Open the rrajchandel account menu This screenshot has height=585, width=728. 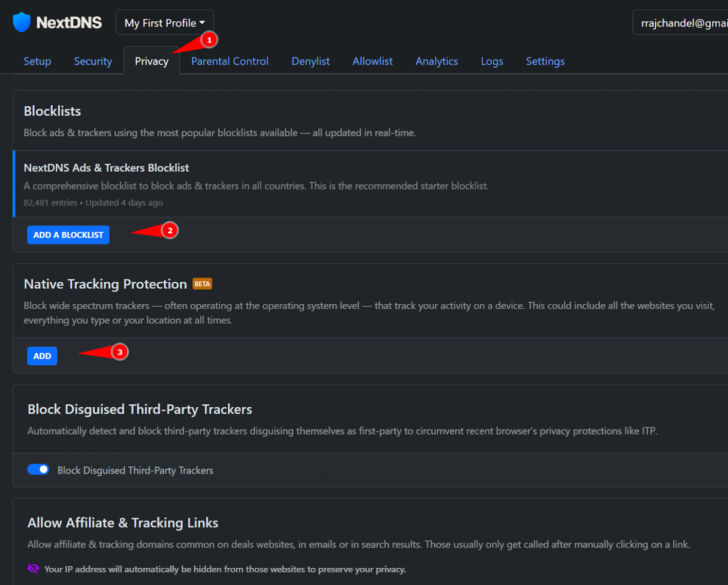(x=686, y=22)
